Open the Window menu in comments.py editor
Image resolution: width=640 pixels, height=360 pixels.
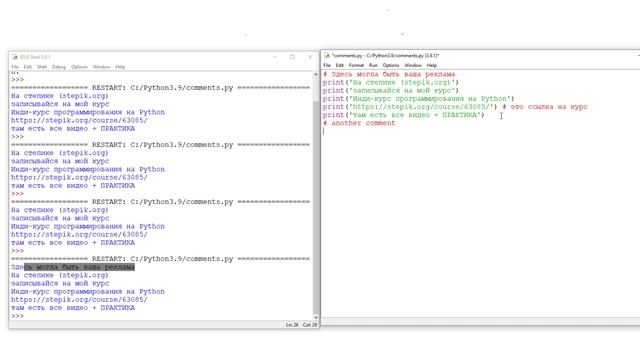point(413,65)
